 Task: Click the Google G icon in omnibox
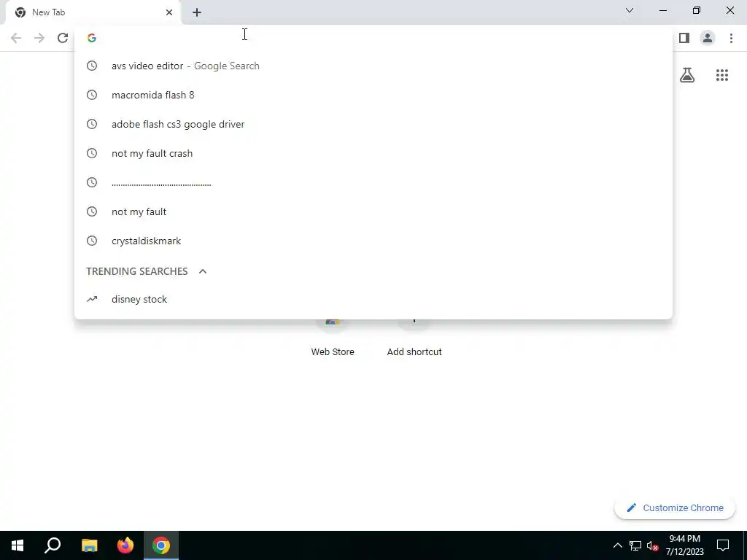(92, 38)
